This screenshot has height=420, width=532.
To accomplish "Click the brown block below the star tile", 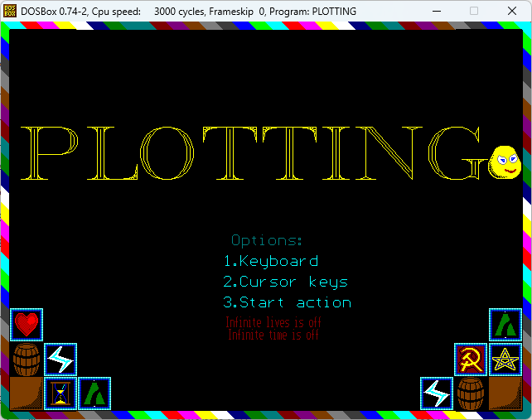I will click(505, 393).
